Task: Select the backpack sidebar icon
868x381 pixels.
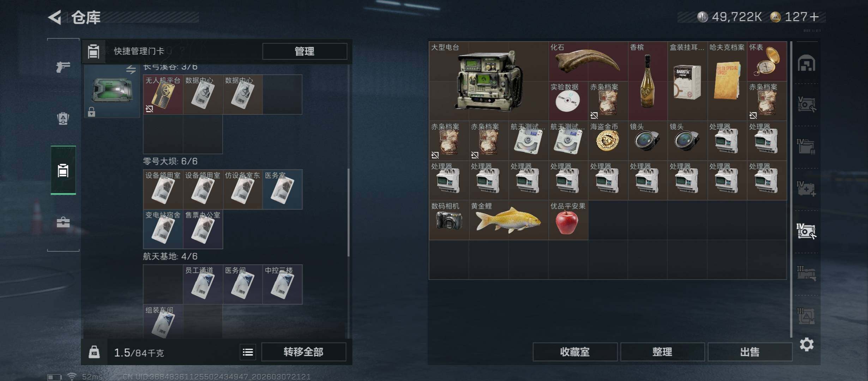Action: tap(63, 118)
